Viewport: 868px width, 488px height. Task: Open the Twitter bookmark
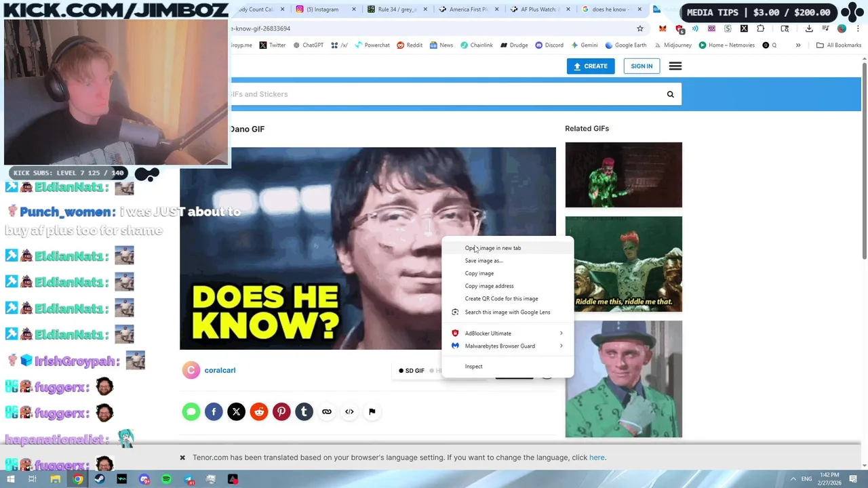273,45
